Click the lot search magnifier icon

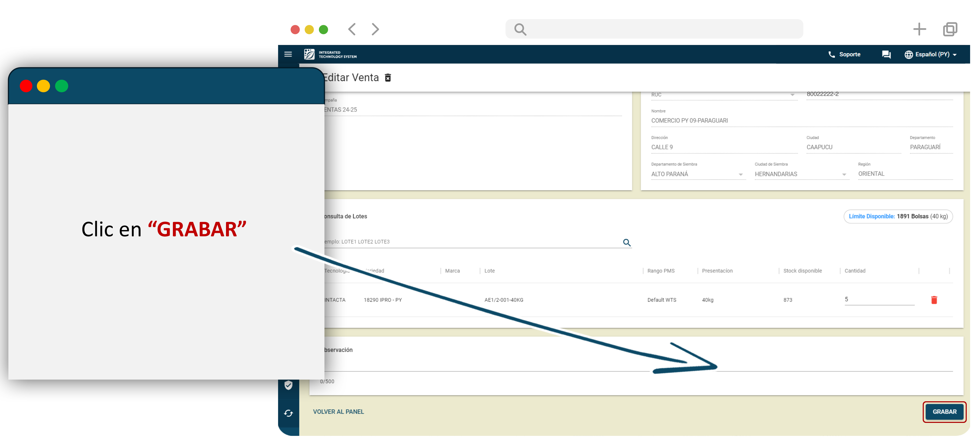pos(627,243)
